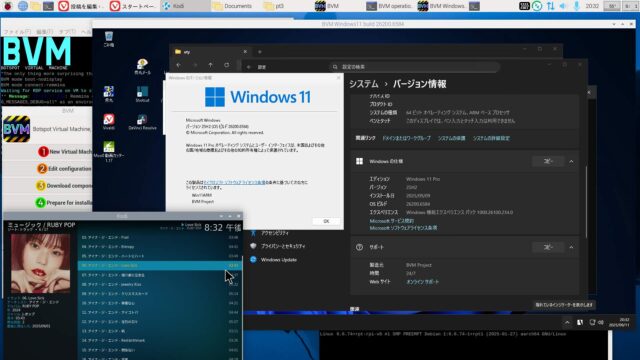Viewport: 640px width, 360px height.
Task: Click the Windows taskbar clock
Action: [x=619, y=322]
